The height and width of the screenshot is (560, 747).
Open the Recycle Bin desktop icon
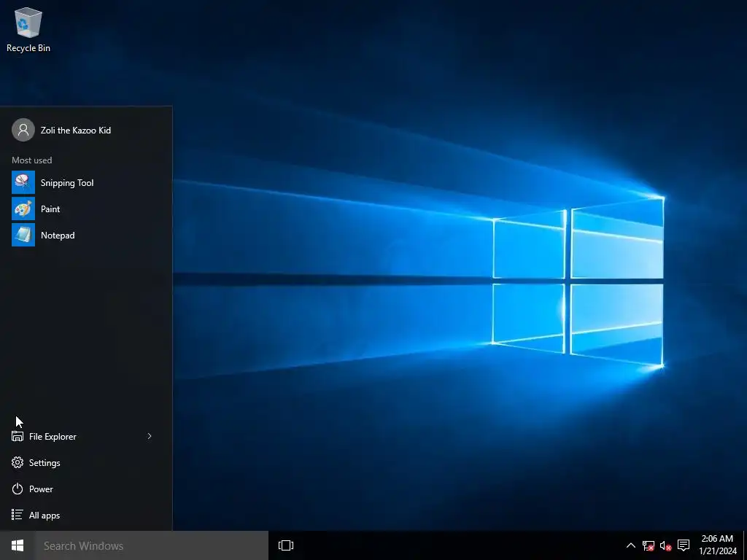(x=28, y=29)
